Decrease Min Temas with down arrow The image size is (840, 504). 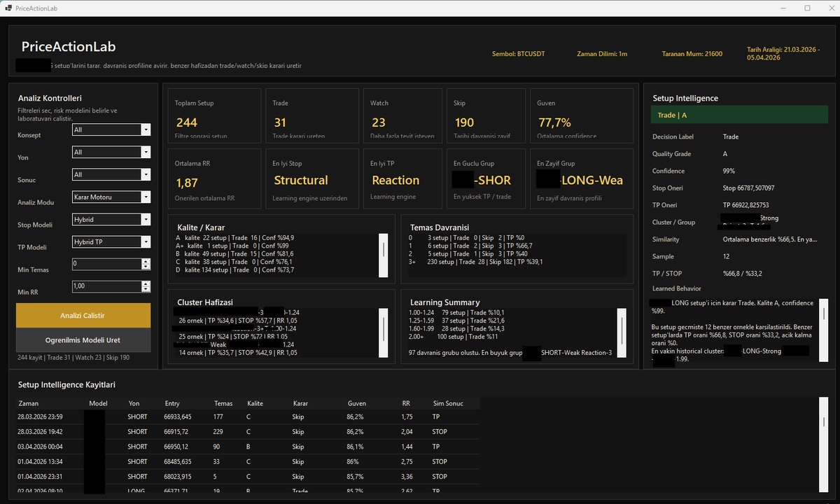[146, 267]
